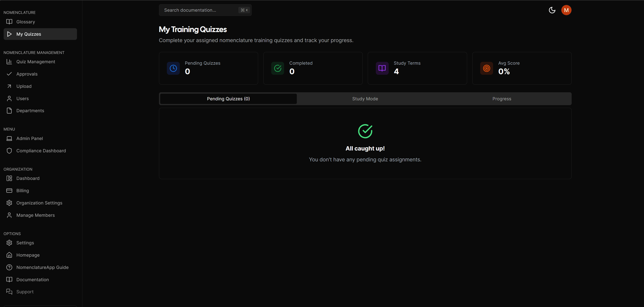Click the Avg Score target icon
Image resolution: width=644 pixels, height=307 pixels.
[486, 68]
